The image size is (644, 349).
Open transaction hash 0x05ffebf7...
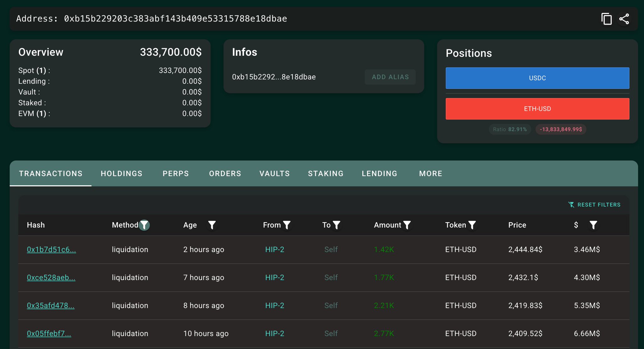49,334
